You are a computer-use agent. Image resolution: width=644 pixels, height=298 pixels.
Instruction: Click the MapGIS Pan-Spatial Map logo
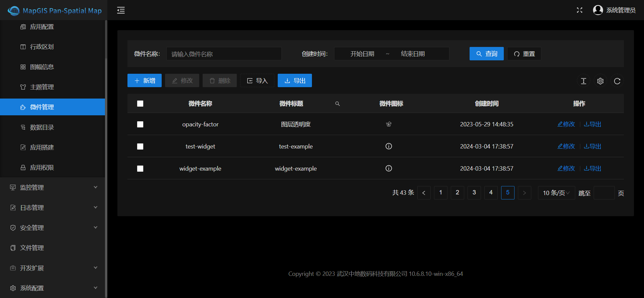tap(54, 10)
